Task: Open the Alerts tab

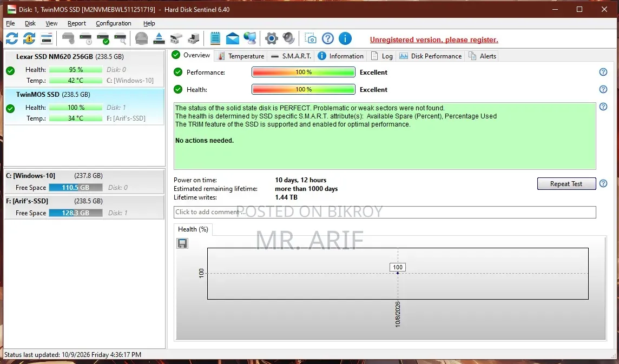Action: coord(482,56)
